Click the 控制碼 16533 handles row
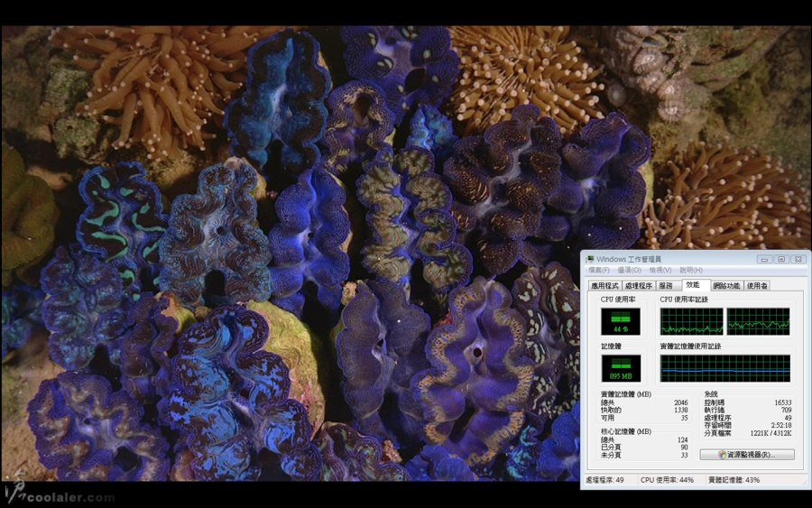The image size is (812, 508). [748, 402]
